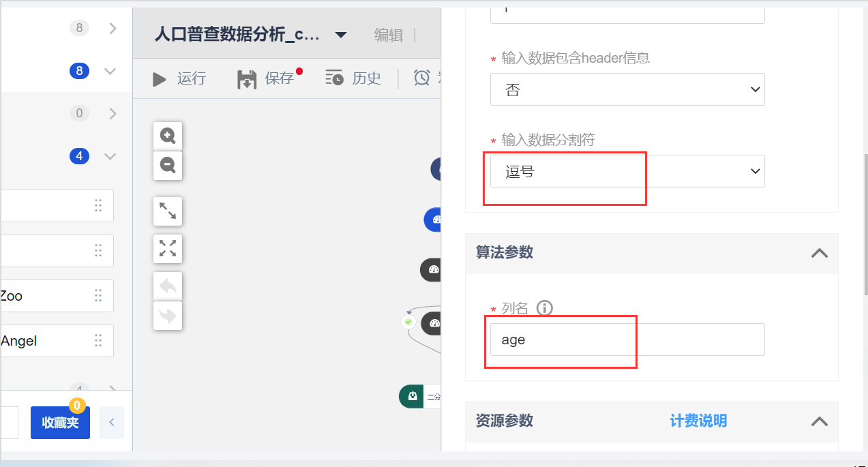Click the 收藏夹 favorites button
The image size is (868, 467).
pyautogui.click(x=60, y=423)
